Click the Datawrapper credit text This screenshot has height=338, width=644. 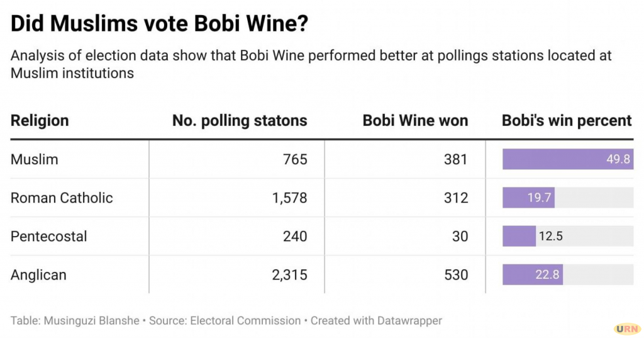pos(376,320)
